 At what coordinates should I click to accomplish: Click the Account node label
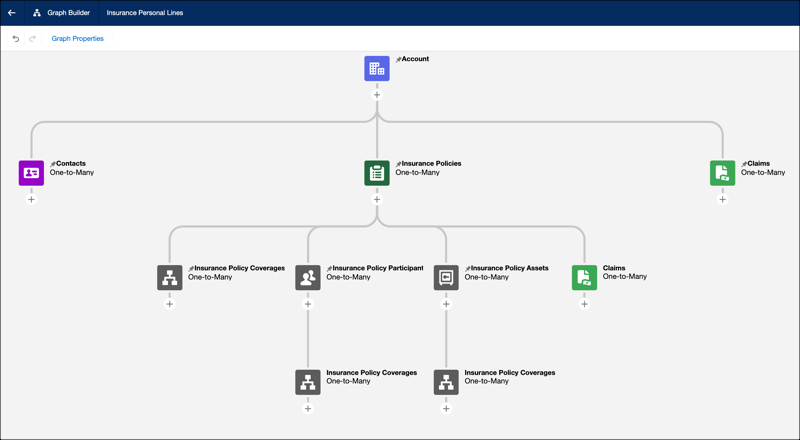click(415, 59)
